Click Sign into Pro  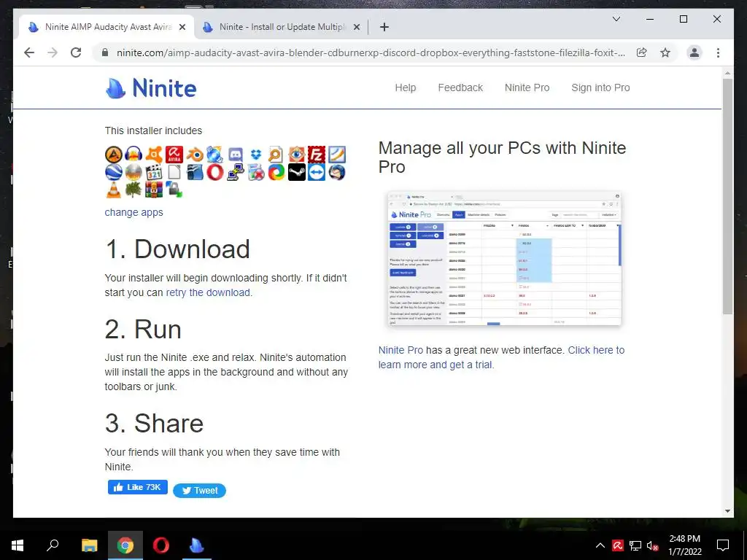(600, 87)
